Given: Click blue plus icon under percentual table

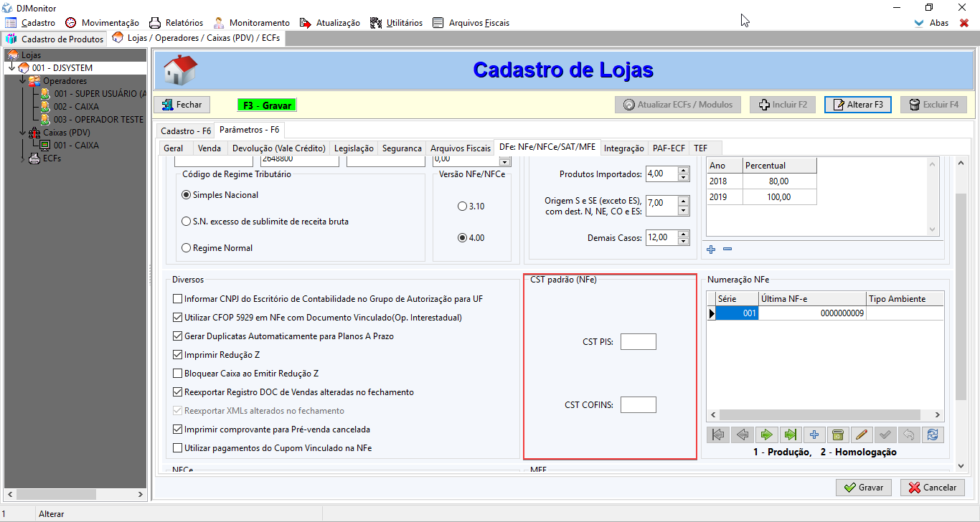Looking at the screenshot, I should pyautogui.click(x=711, y=249).
